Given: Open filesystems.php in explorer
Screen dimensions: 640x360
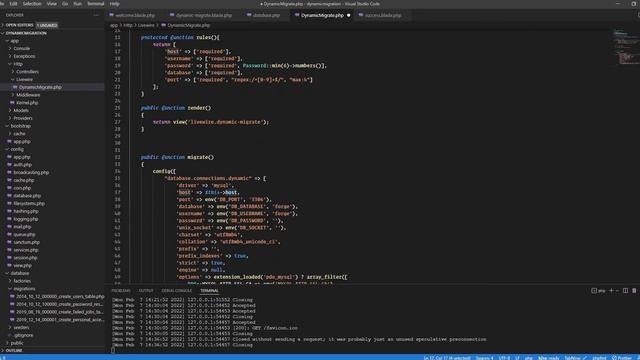Looking at the screenshot, I should 29,204.
